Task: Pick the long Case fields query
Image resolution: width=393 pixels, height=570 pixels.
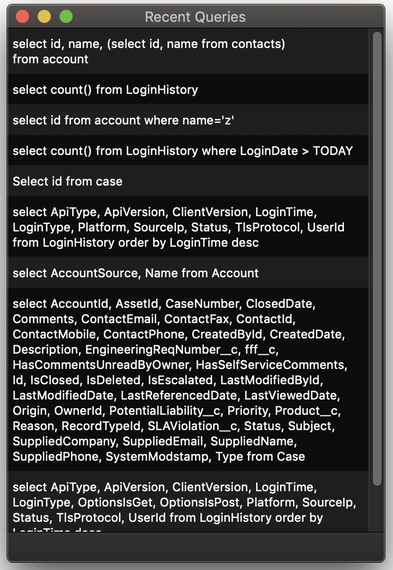Action: click(x=188, y=380)
